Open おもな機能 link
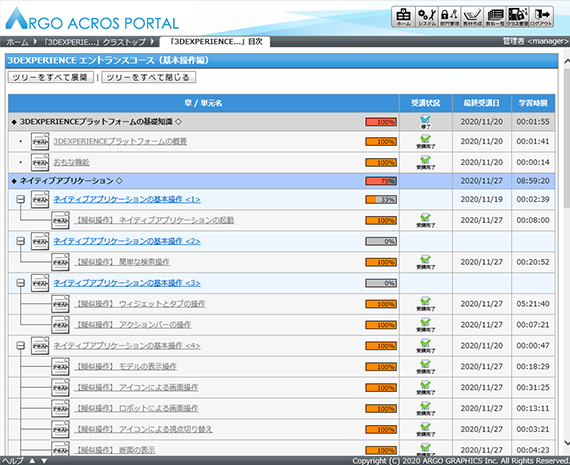 point(71,162)
